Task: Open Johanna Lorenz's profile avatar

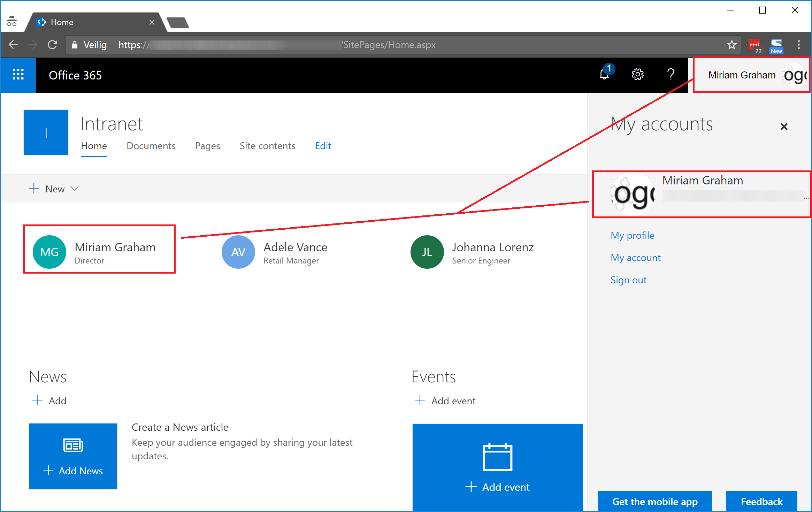Action: pyautogui.click(x=427, y=252)
